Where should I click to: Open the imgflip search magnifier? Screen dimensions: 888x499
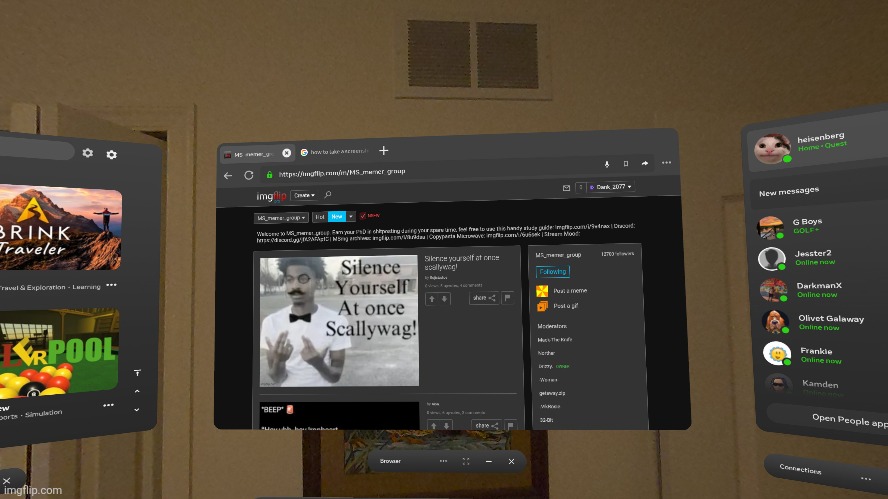point(327,195)
